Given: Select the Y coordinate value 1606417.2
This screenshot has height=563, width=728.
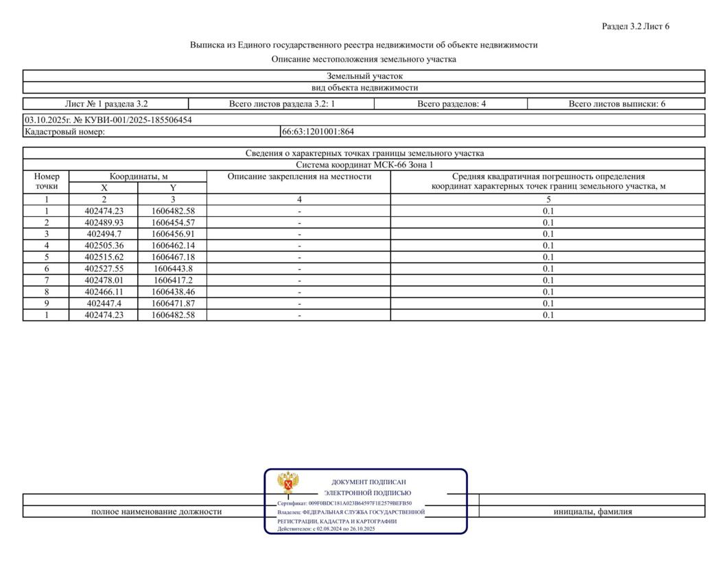Looking at the screenshot, I should tap(173, 280).
